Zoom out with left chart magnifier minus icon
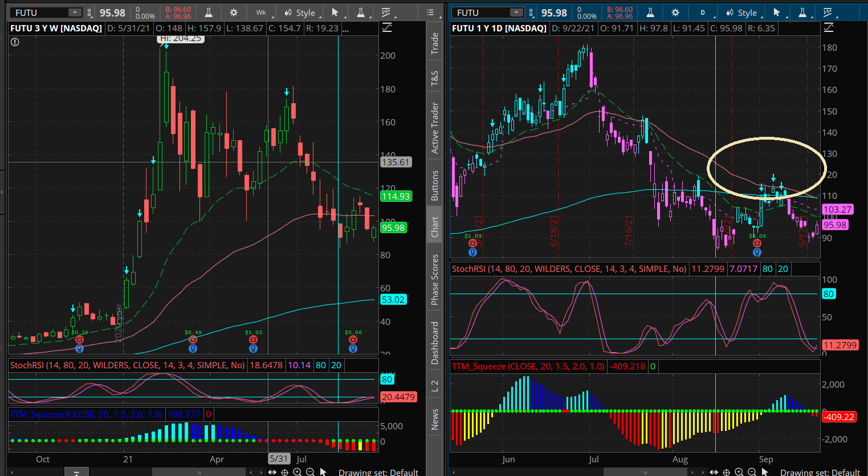868x476 pixels. (x=310, y=472)
